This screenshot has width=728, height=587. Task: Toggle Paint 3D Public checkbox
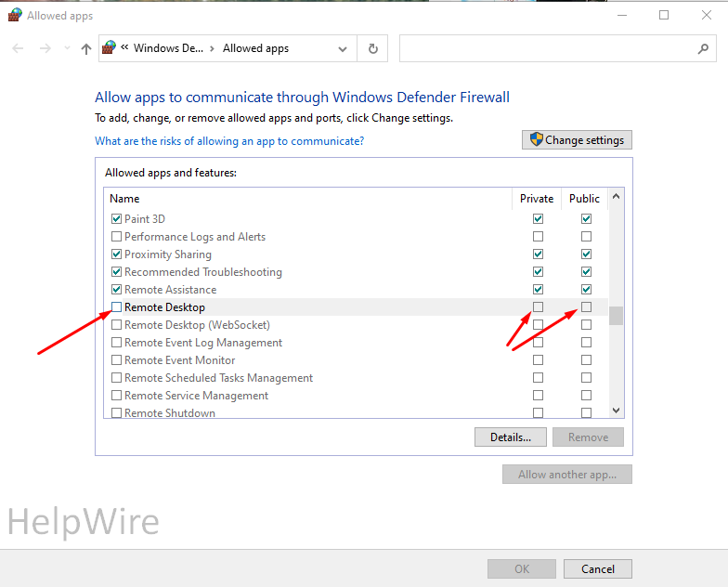coord(587,219)
